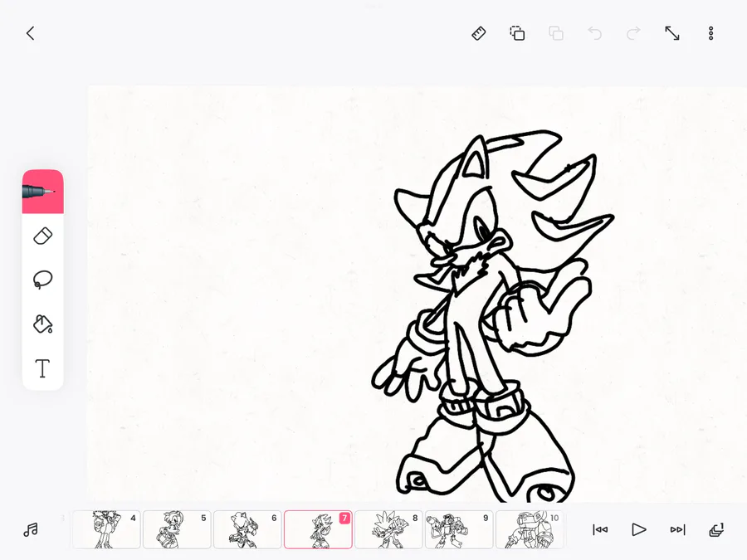Select the Paint Bucket fill tool
747x560 pixels.
(x=43, y=324)
